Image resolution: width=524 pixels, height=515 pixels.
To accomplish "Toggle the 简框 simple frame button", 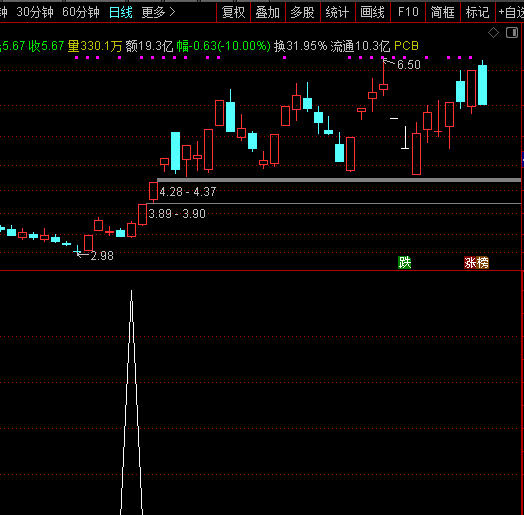I will point(443,12).
